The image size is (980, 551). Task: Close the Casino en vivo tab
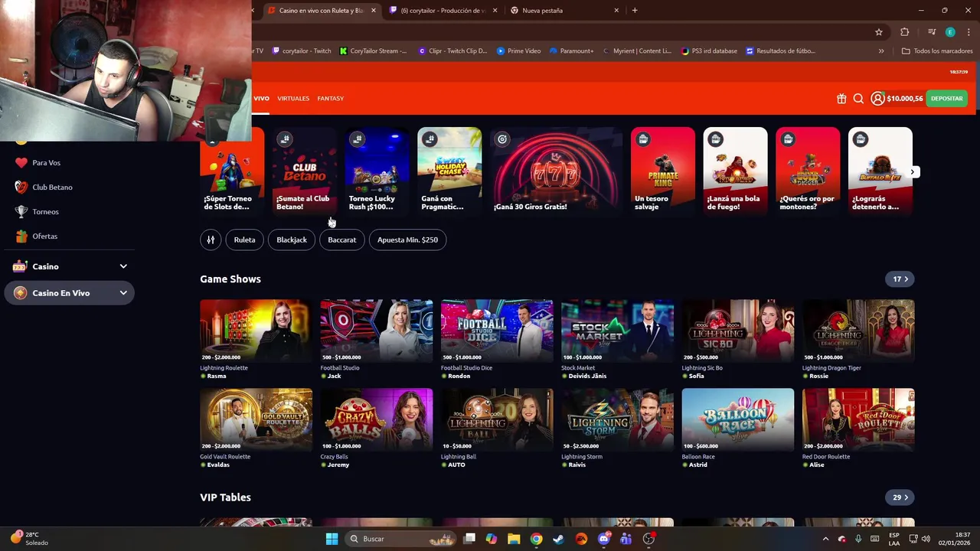click(374, 11)
